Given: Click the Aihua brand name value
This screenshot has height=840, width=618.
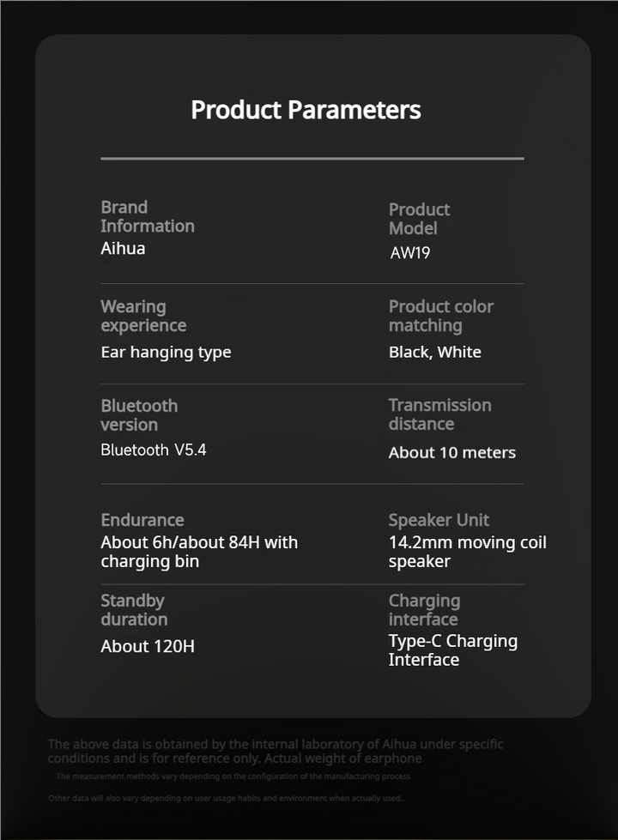Looking at the screenshot, I should (x=123, y=249).
